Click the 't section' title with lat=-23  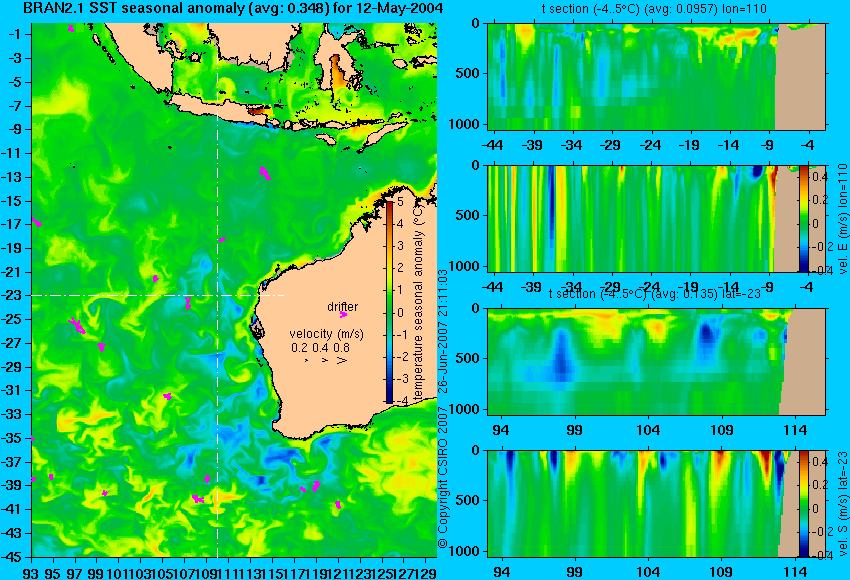click(654, 294)
